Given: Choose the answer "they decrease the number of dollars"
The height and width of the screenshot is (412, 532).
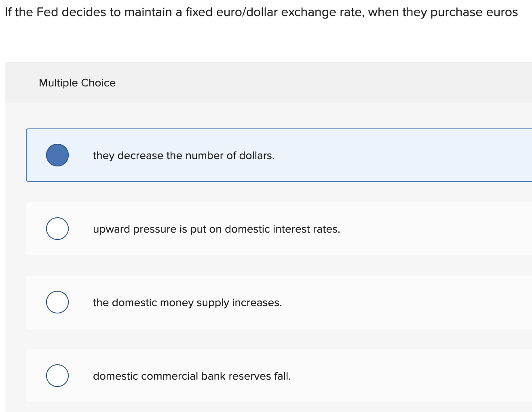Looking at the screenshot, I should (x=183, y=156).
